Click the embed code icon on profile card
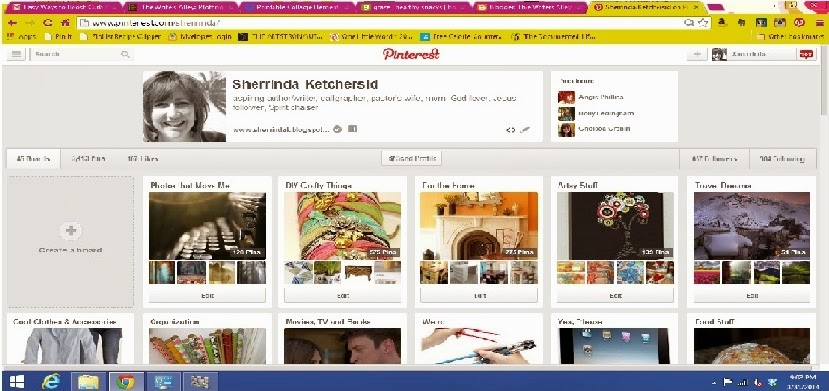Screen dimensions: 829x391 [x=510, y=129]
